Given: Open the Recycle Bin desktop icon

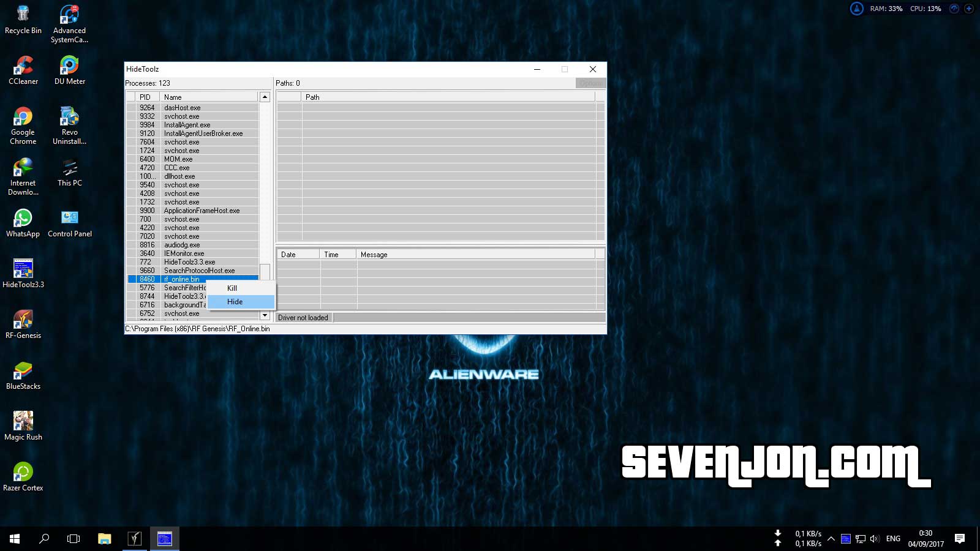Looking at the screenshot, I should (23, 20).
